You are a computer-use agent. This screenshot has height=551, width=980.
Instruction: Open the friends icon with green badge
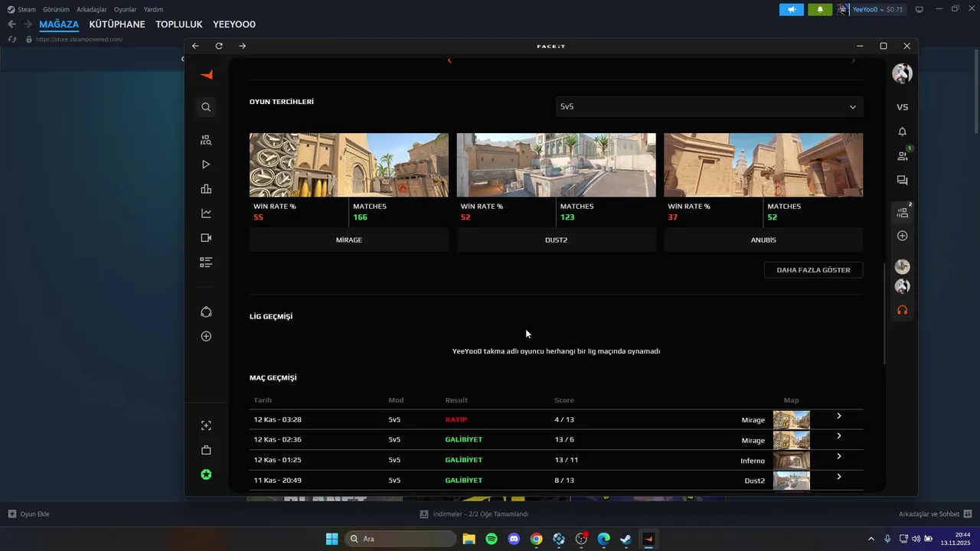point(903,155)
